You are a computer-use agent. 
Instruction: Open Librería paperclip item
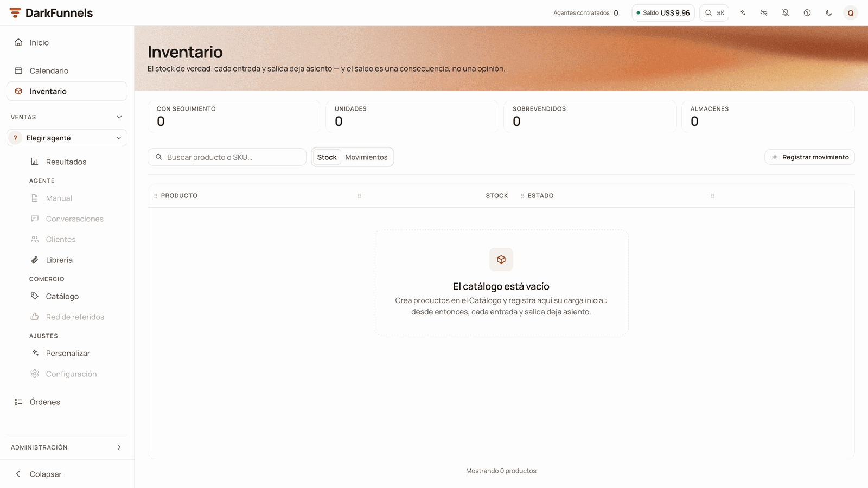coord(75,260)
